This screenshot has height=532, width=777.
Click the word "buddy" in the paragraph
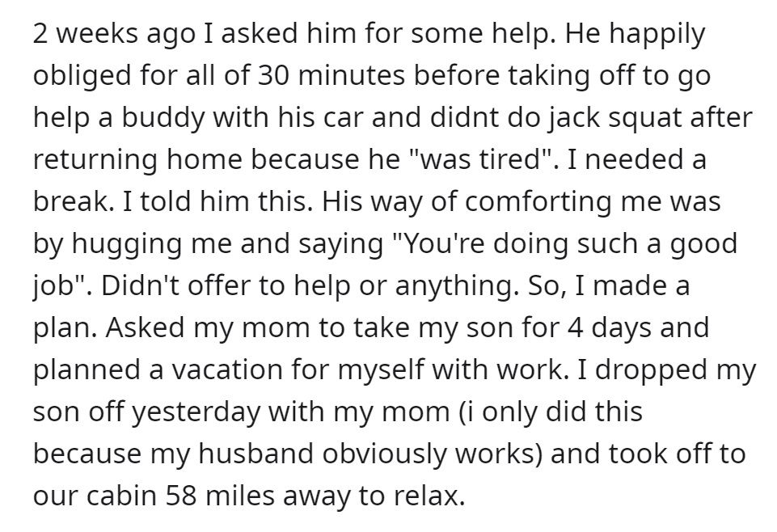pyautogui.click(x=163, y=120)
